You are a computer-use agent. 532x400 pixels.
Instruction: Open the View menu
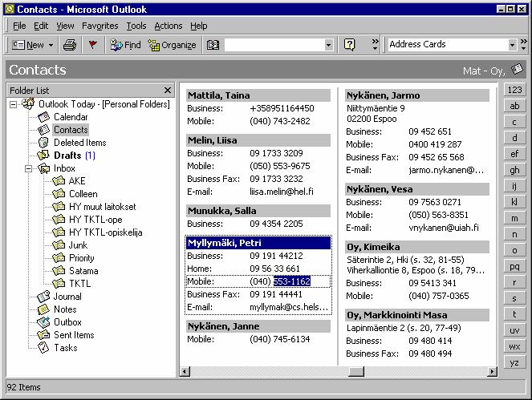[65, 26]
